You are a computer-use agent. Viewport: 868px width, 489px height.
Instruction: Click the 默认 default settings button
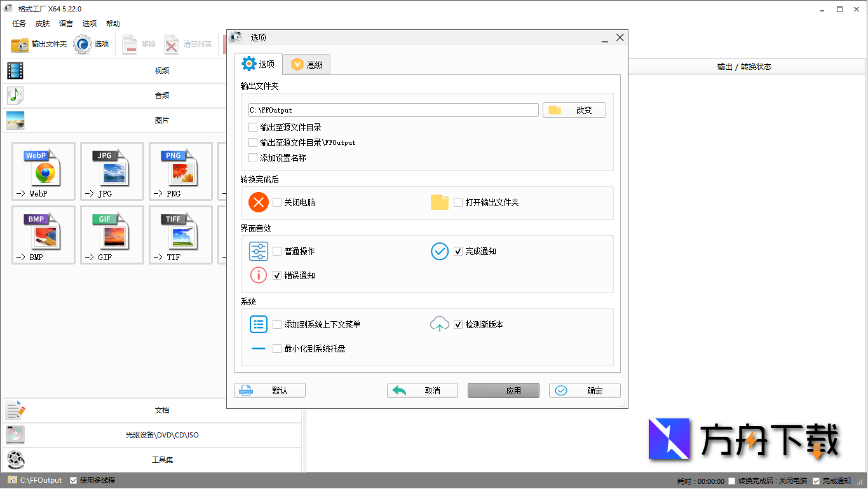pyautogui.click(x=269, y=390)
